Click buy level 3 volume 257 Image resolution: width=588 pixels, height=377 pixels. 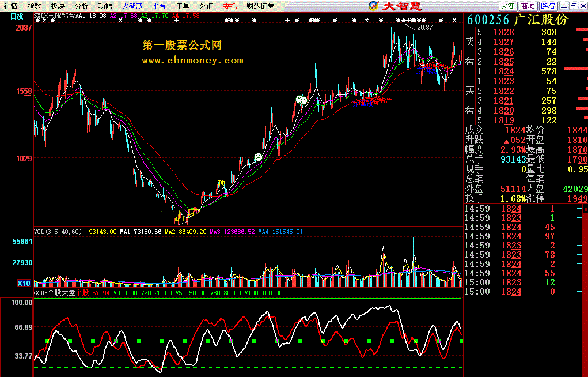tap(549, 101)
